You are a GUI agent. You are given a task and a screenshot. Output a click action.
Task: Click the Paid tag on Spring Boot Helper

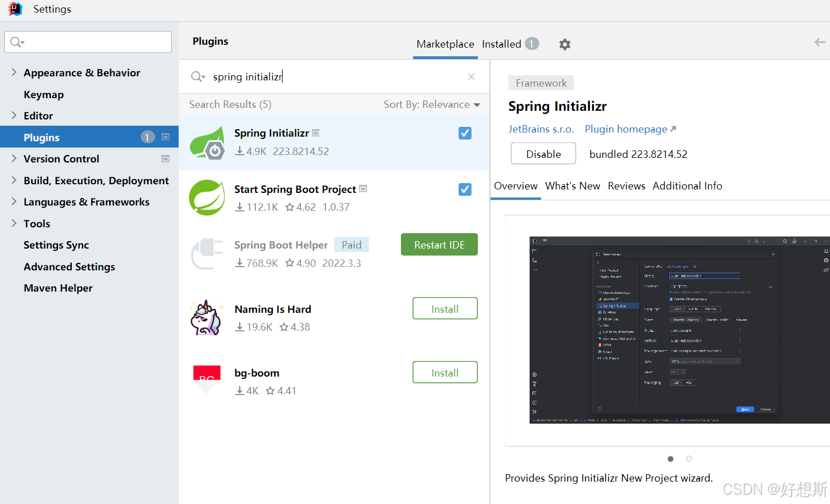click(352, 245)
